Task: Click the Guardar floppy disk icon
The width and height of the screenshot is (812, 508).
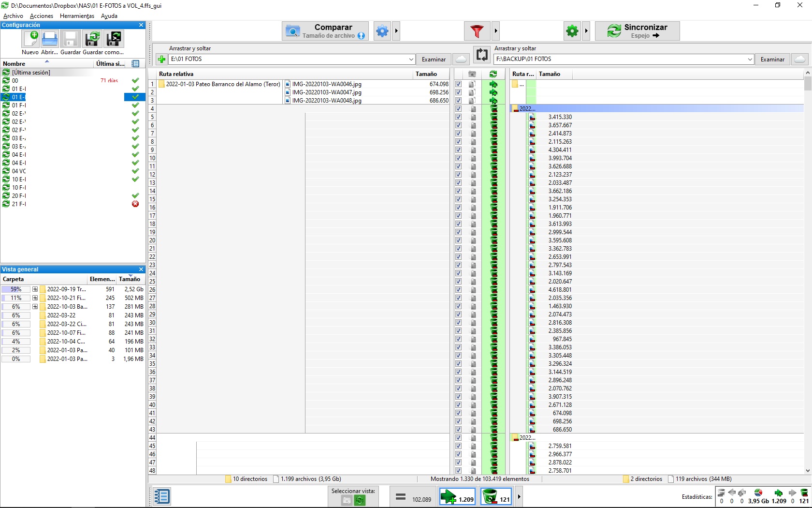Action: [71, 39]
